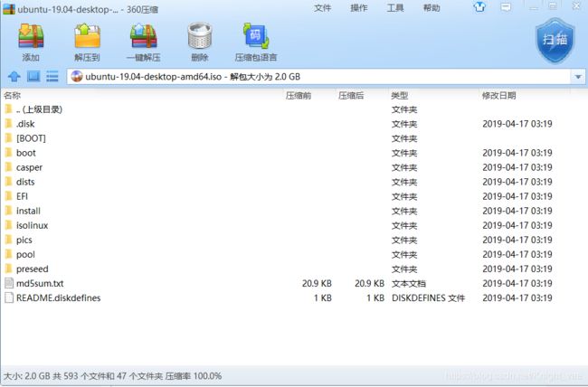588x387 pixels.
Task: Switch to list view mode
Action: coord(52,77)
